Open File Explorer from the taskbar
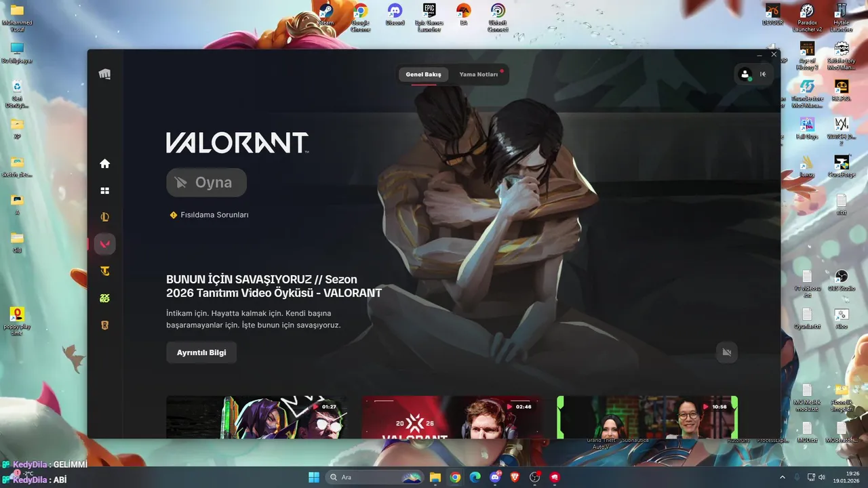Viewport: 868px width, 488px height. (x=435, y=477)
